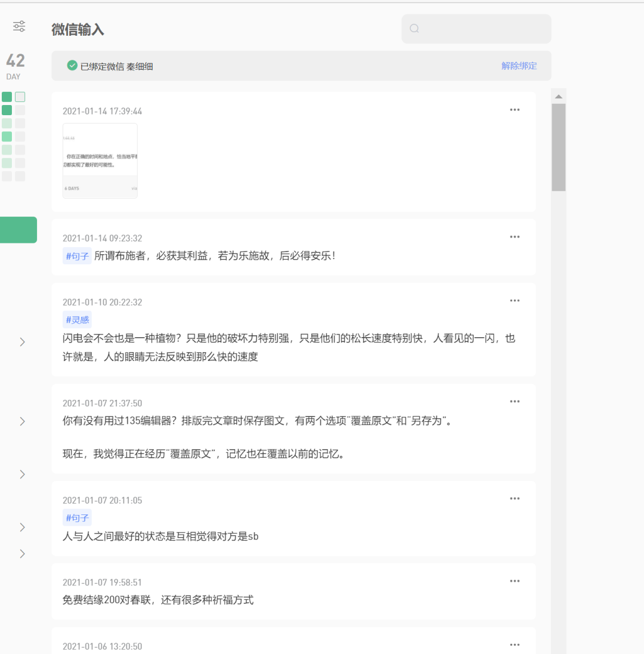Click the vertical scrollbar thumb
Image resolution: width=644 pixels, height=654 pixels.
pos(559,147)
